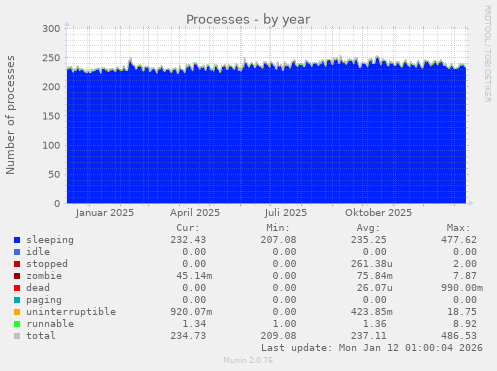497x371 pixels.
Task: Click stopped maximum value 2.00
Action: [x=465, y=264]
